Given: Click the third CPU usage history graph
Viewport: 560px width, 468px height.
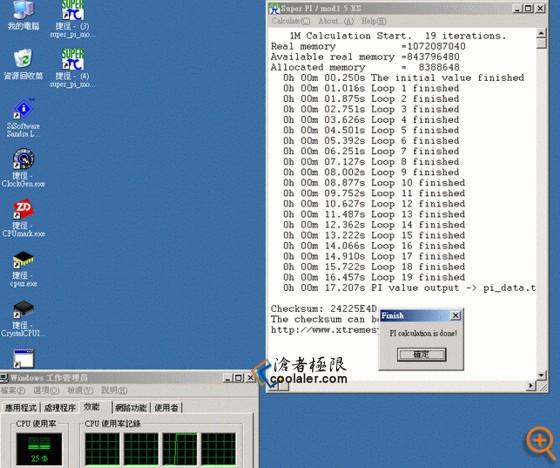Looking at the screenshot, I should (x=180, y=449).
